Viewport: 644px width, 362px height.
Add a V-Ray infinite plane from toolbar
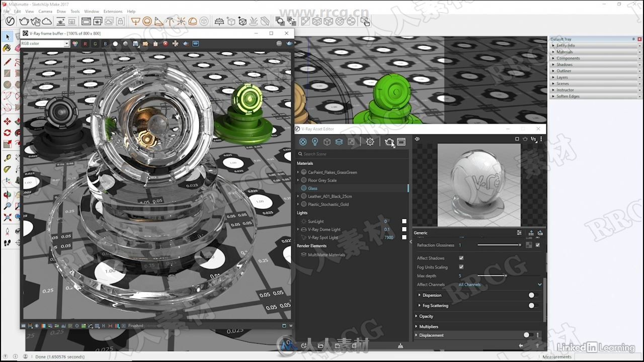click(x=219, y=21)
